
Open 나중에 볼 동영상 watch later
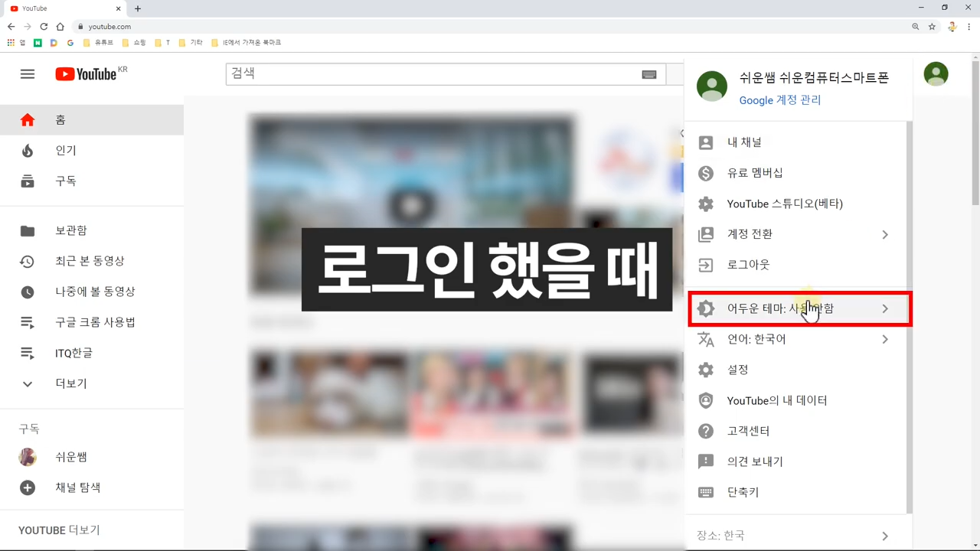click(x=92, y=292)
